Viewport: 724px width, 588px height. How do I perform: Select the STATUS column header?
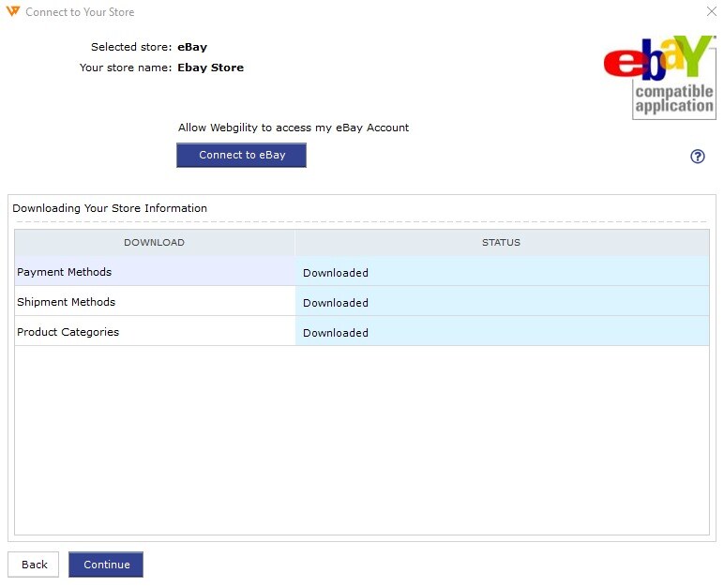pyautogui.click(x=502, y=243)
